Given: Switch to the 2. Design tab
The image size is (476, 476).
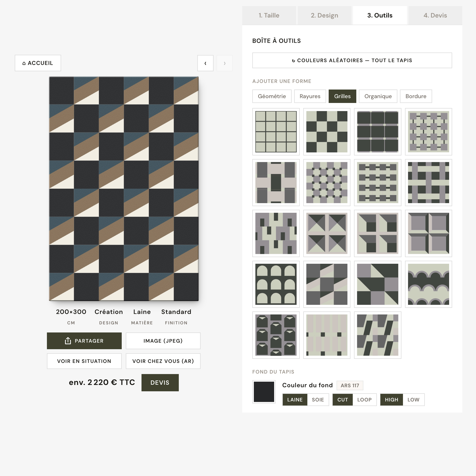Looking at the screenshot, I should click(x=325, y=15).
